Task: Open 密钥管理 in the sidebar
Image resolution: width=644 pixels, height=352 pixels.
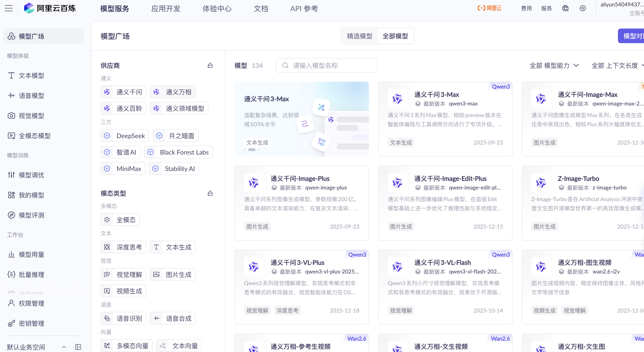Action: tap(32, 323)
